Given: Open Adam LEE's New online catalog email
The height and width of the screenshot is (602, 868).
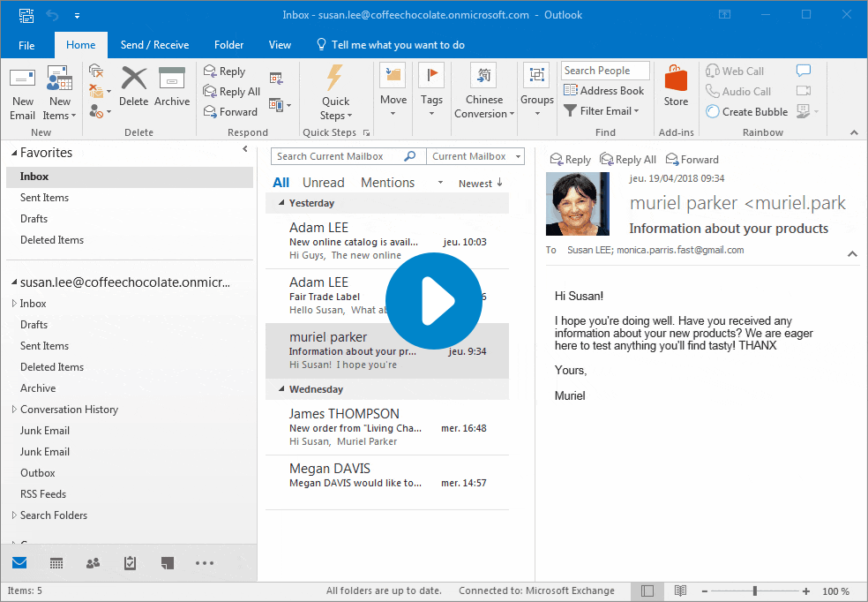Looking at the screenshot, I should point(387,242).
